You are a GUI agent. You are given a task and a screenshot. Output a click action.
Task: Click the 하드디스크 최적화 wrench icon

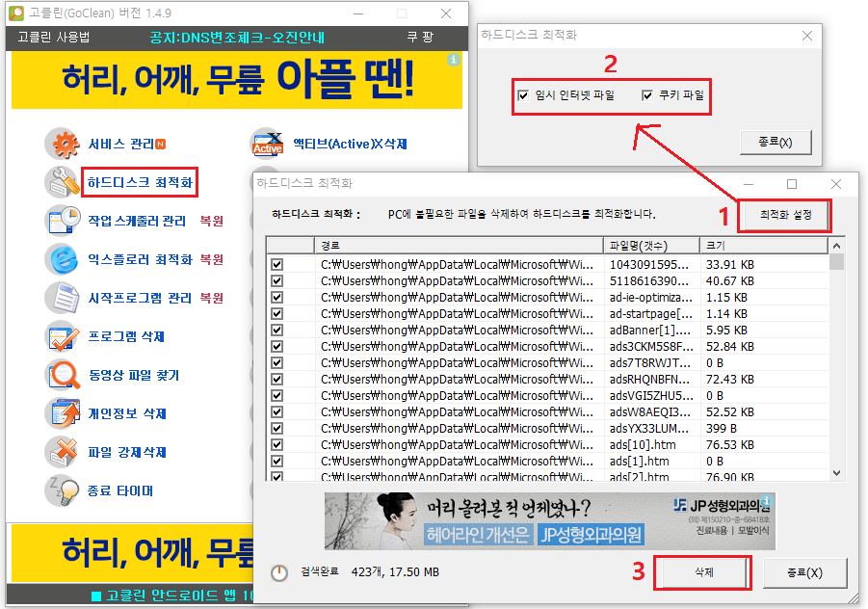point(63,182)
